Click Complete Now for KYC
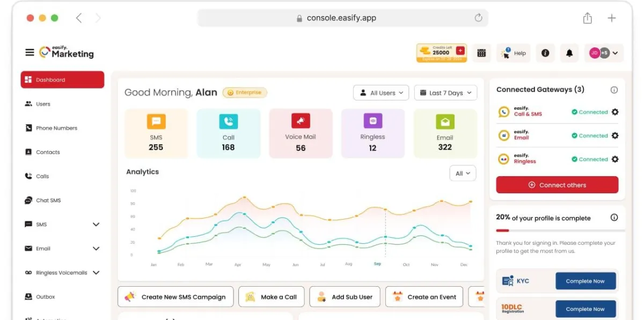 586,281
